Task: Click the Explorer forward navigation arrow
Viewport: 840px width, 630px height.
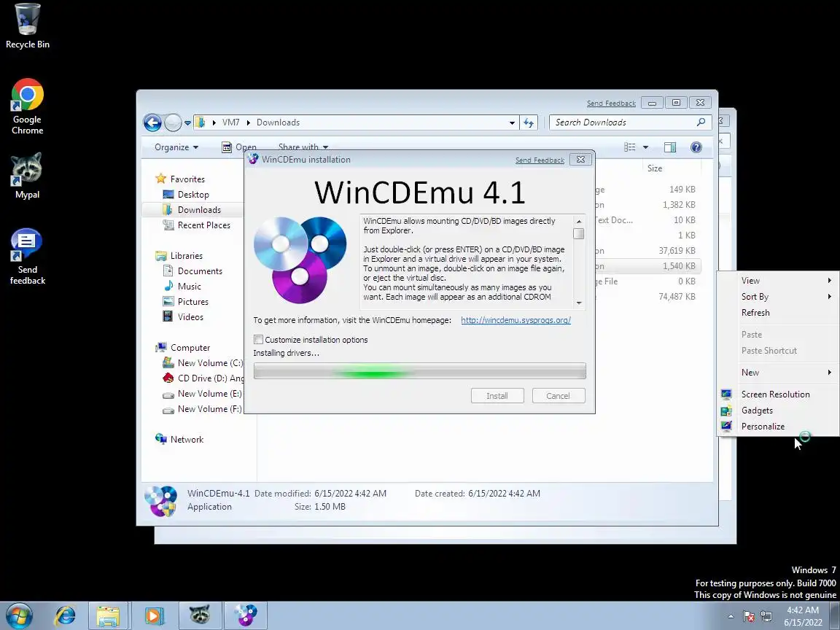Action: click(173, 122)
